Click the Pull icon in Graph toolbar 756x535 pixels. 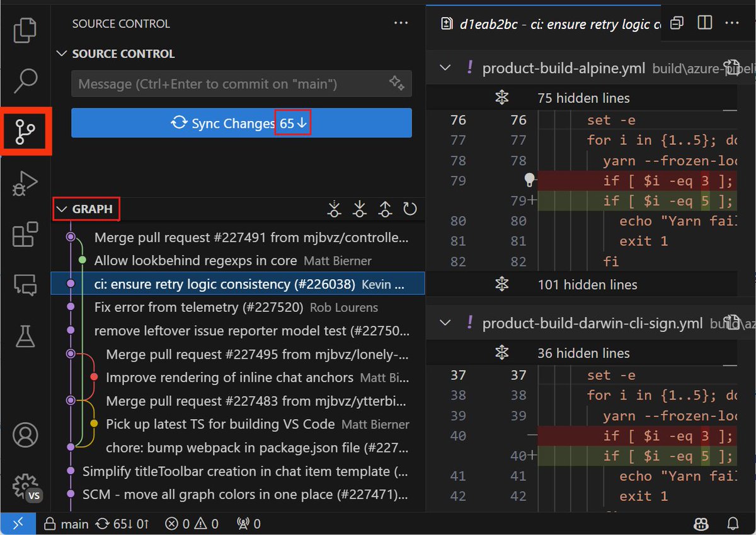pyautogui.click(x=359, y=209)
